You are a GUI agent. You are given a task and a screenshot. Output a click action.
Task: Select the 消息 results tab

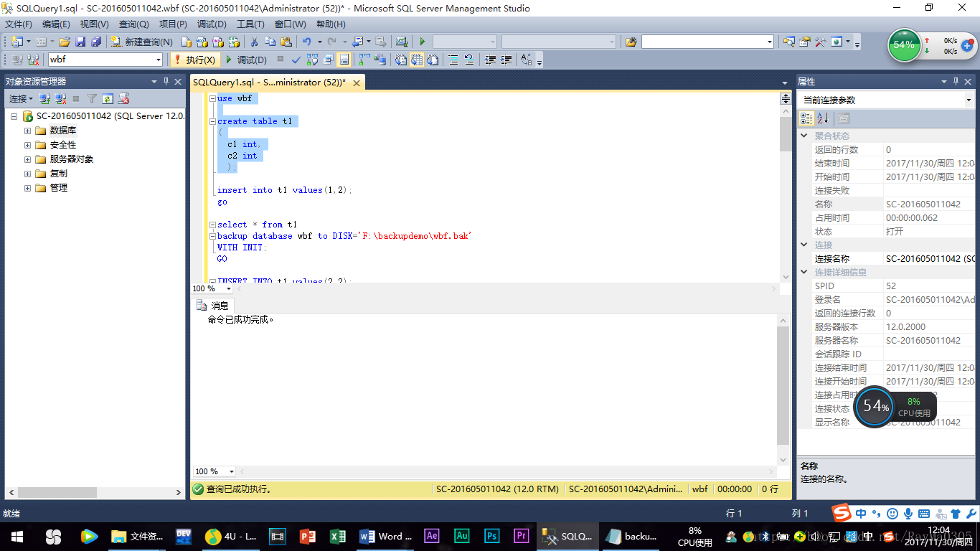pyautogui.click(x=213, y=305)
